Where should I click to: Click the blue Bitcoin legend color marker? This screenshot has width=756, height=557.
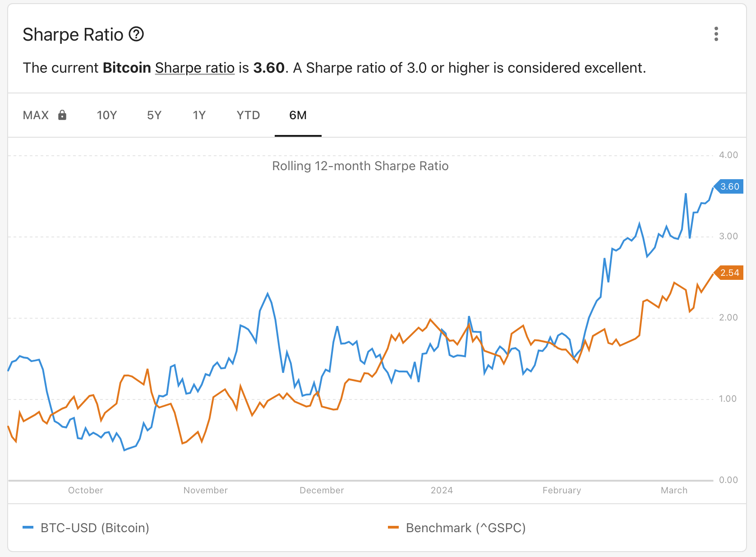click(28, 528)
